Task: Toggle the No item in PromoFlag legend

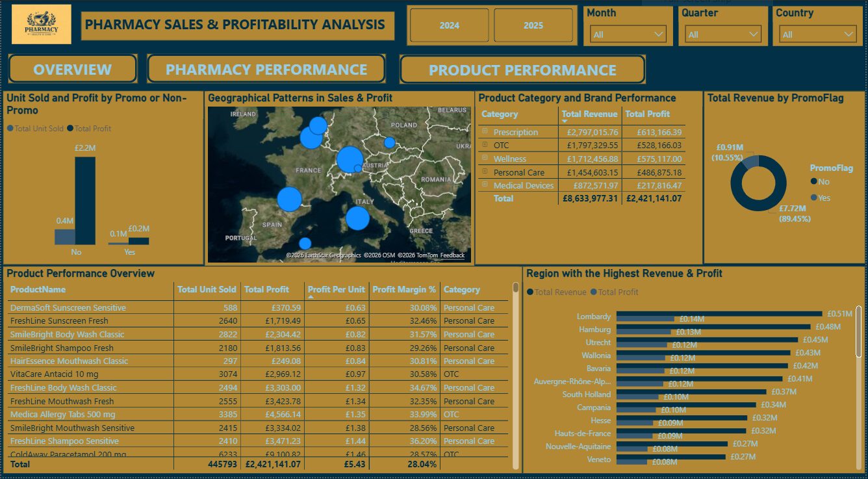Action: (820, 181)
